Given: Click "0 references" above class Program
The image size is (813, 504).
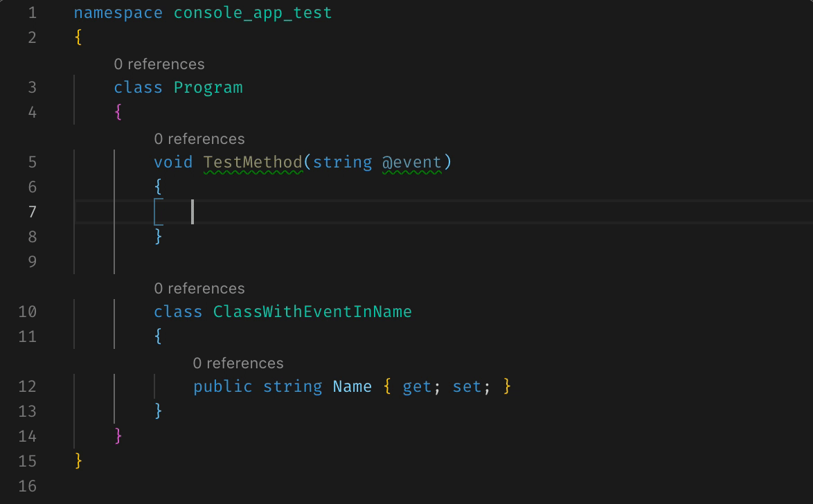Looking at the screenshot, I should [x=159, y=64].
